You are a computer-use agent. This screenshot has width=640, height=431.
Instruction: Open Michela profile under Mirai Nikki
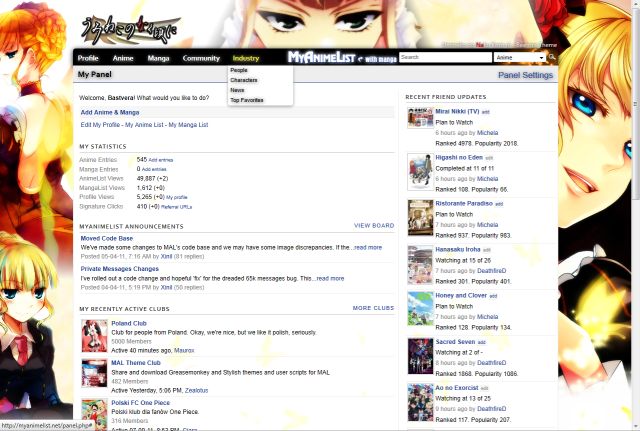tap(487, 133)
